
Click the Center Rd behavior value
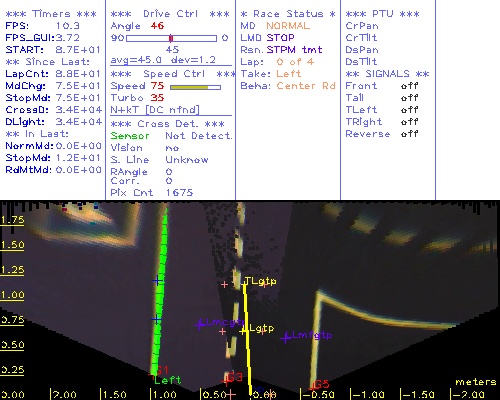(x=306, y=86)
